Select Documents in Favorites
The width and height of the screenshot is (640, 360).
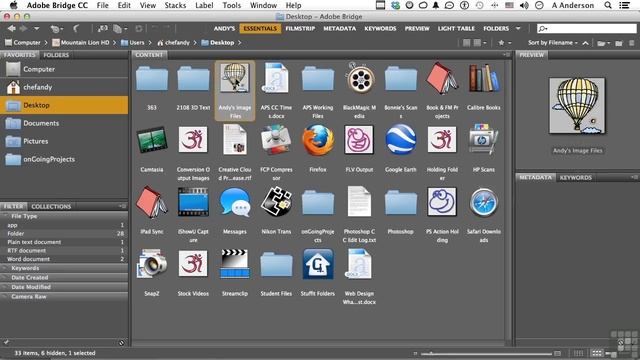(x=64, y=123)
